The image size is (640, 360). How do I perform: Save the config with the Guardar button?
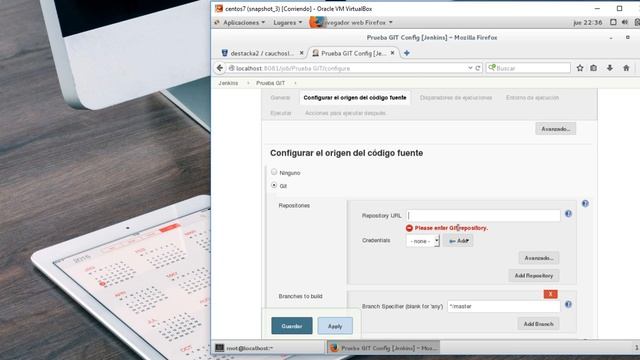pos(292,326)
